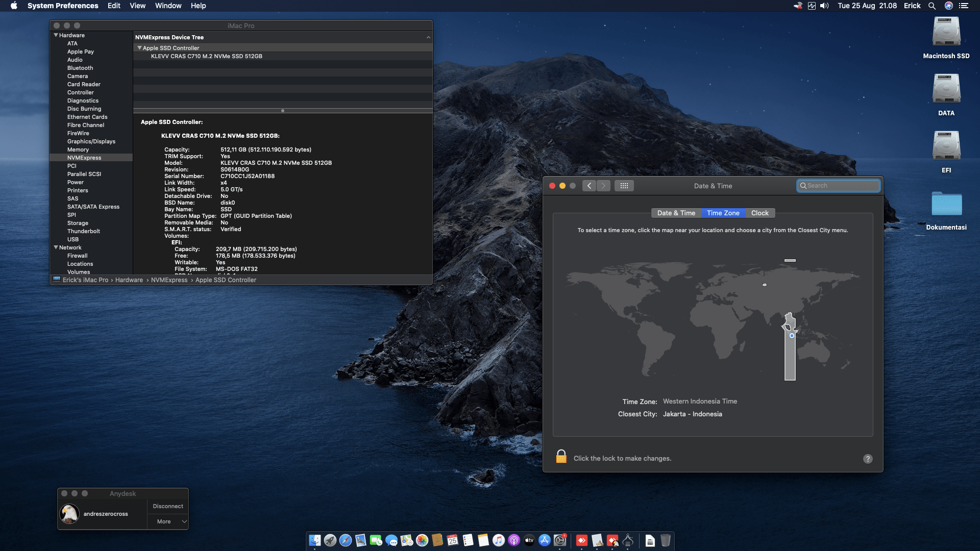This screenshot has width=980, height=551.
Task: Open the App Store from the Dock
Action: (x=545, y=540)
